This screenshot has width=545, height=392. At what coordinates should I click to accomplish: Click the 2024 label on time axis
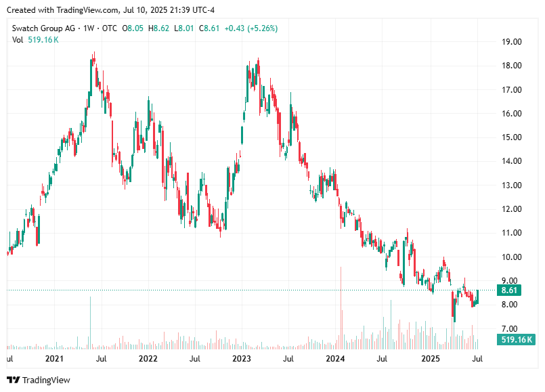click(x=335, y=359)
